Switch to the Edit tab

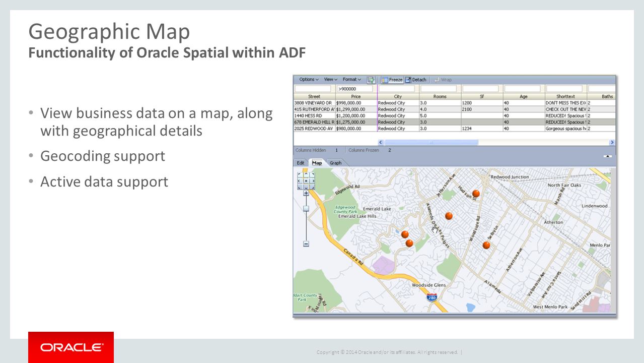pyautogui.click(x=300, y=163)
